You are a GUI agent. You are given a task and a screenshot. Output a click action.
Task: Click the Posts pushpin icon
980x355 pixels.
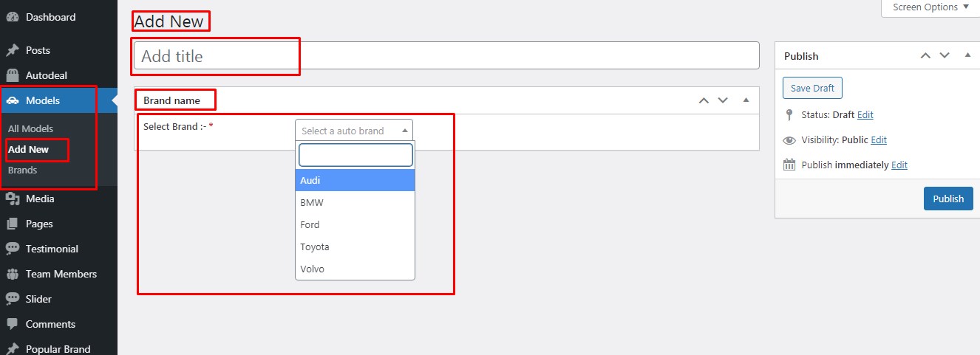point(13,50)
